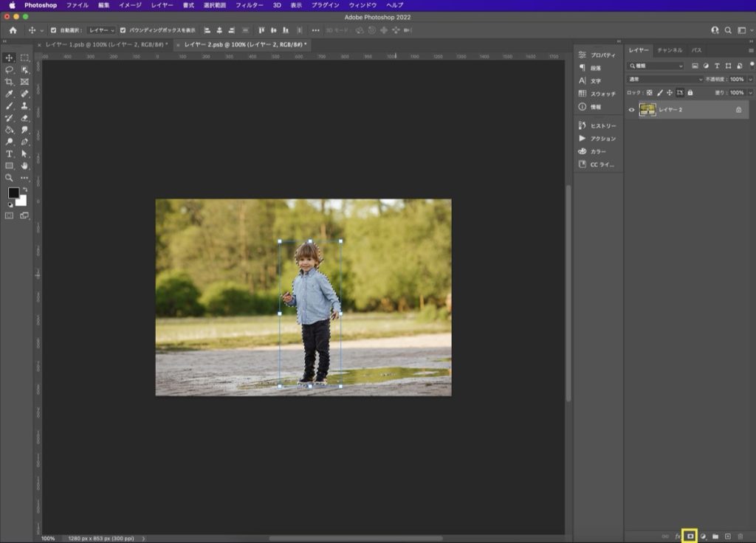Toggle the pixel layer filter icon
The width and height of the screenshot is (756, 543).
pos(695,66)
